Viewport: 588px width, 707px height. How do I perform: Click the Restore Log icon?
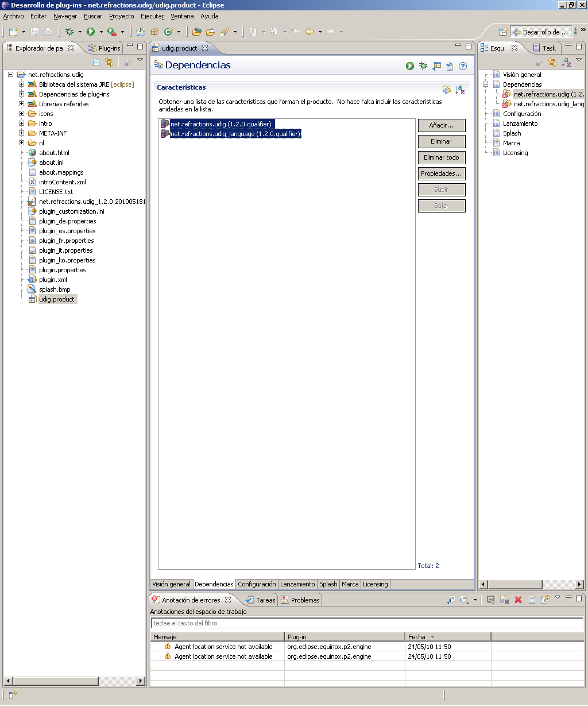point(546,600)
